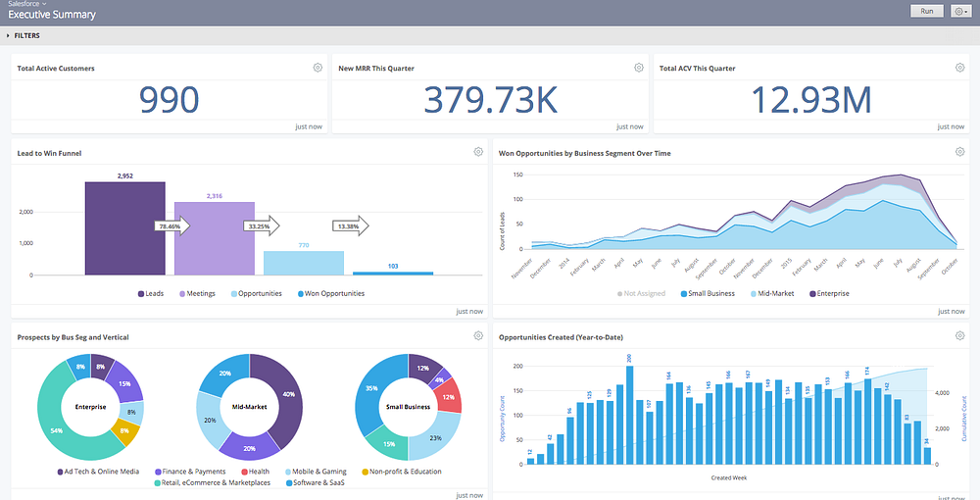Open gear settings on New MRR This Quarter tile
980x500 pixels.
pos(639,68)
